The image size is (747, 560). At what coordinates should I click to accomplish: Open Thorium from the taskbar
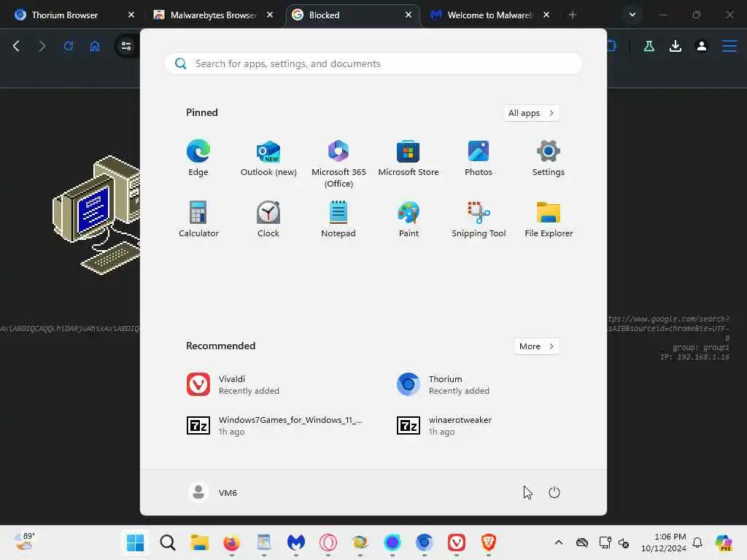click(424, 542)
